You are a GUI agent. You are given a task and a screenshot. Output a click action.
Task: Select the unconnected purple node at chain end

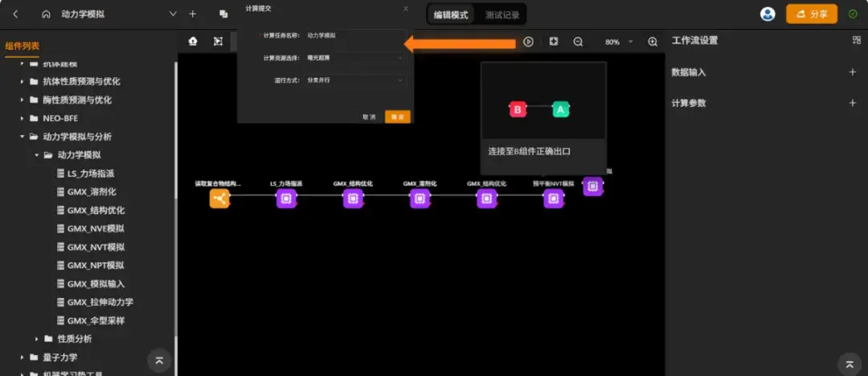[593, 186]
